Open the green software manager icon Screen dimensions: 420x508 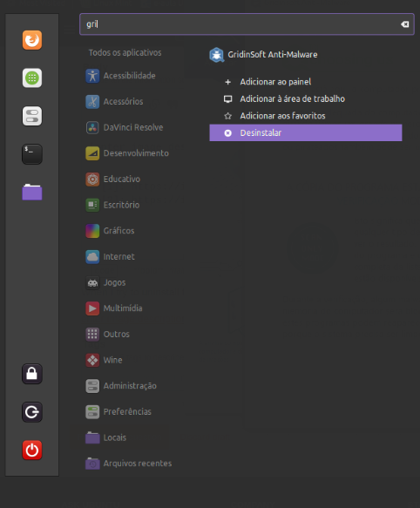click(32, 78)
